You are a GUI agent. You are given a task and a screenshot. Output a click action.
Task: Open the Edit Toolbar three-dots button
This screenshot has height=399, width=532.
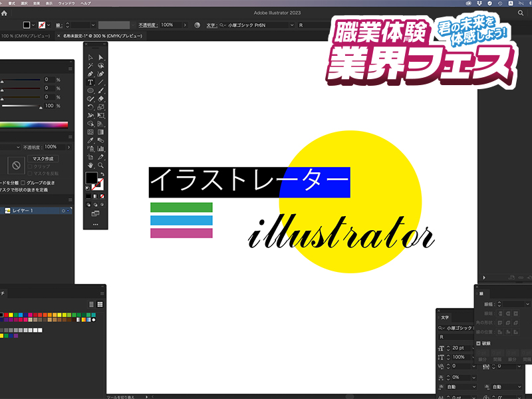[x=95, y=224]
